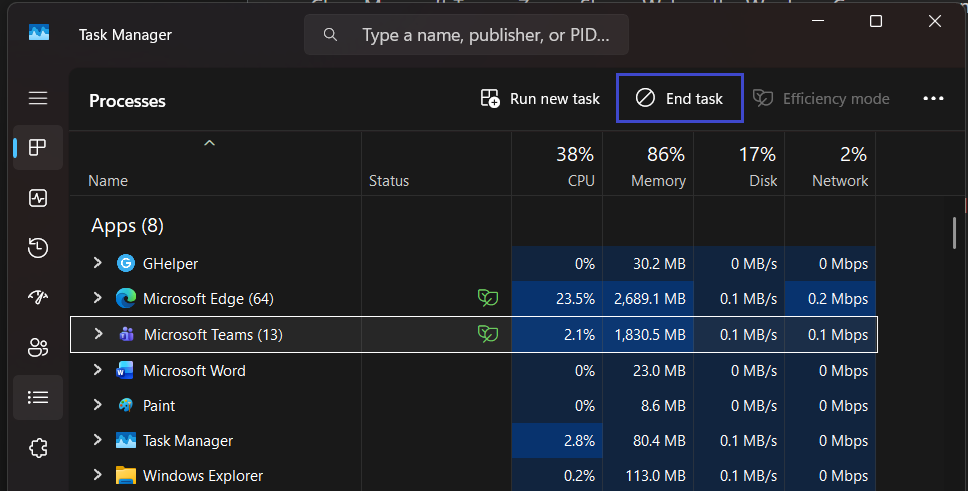Click the 1,830.5 MB memory cell
The image size is (968, 491).
tap(649, 335)
